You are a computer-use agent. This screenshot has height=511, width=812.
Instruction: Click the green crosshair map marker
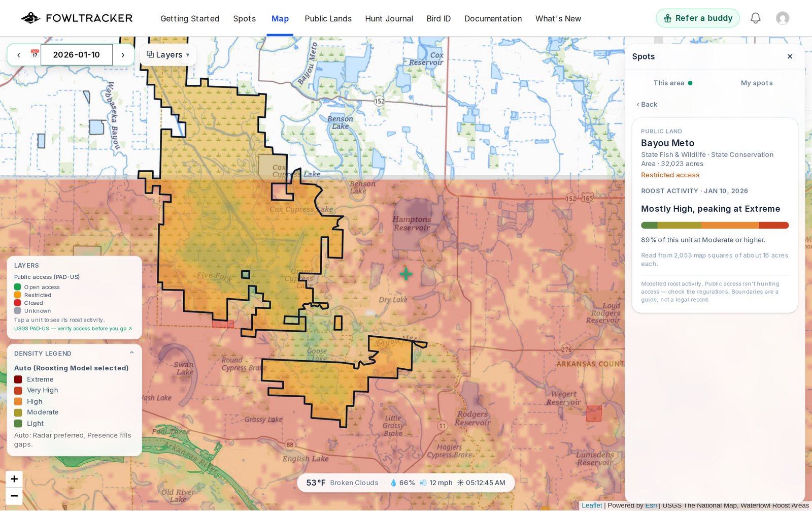point(406,274)
